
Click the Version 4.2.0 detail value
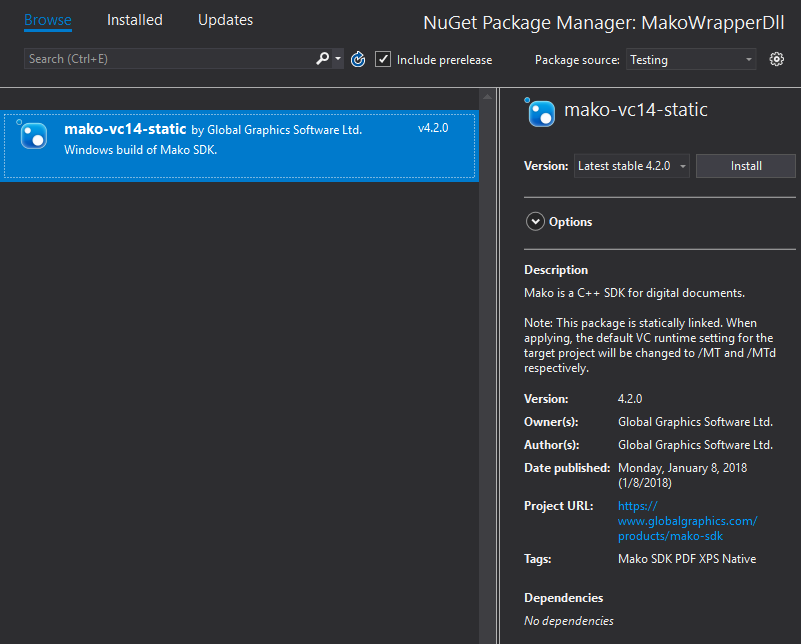coord(630,399)
